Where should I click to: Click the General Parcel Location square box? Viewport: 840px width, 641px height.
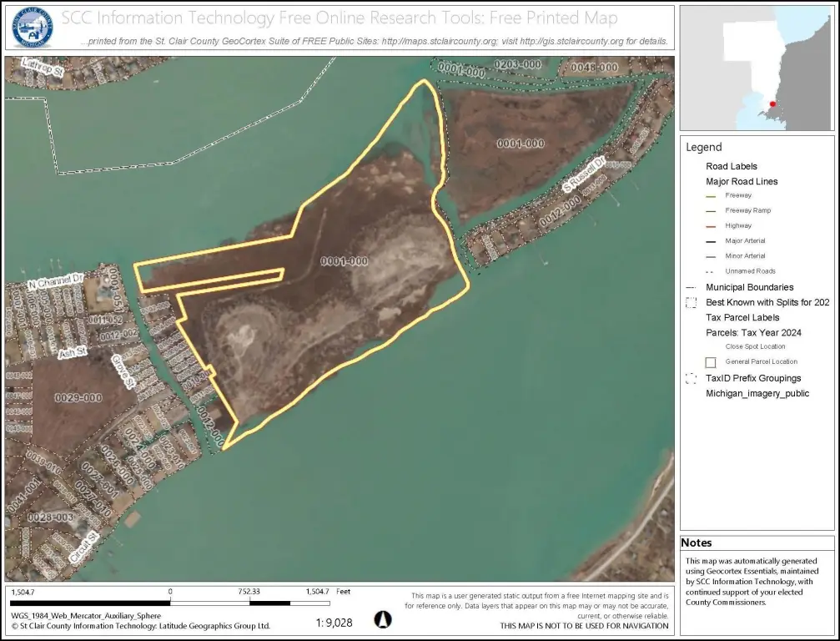tap(711, 362)
